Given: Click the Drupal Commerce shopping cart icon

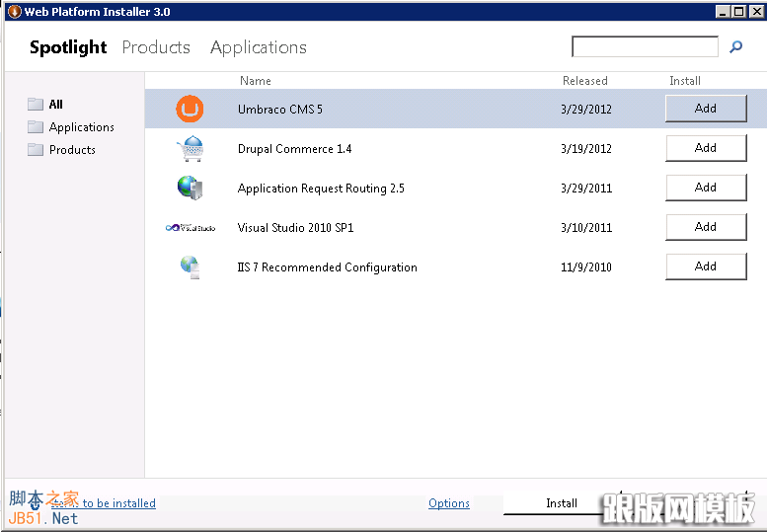Looking at the screenshot, I should (191, 149).
